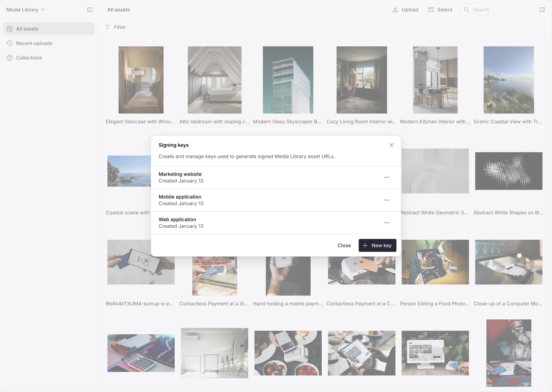The image size is (552, 392).
Task: Toggle the left sidebar panel icon
Action: tap(90, 10)
